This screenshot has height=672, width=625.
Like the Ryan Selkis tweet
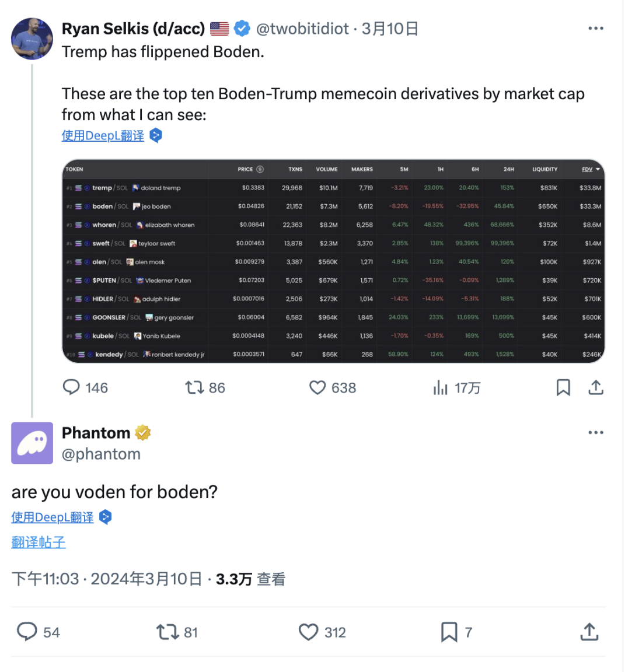[333, 387]
